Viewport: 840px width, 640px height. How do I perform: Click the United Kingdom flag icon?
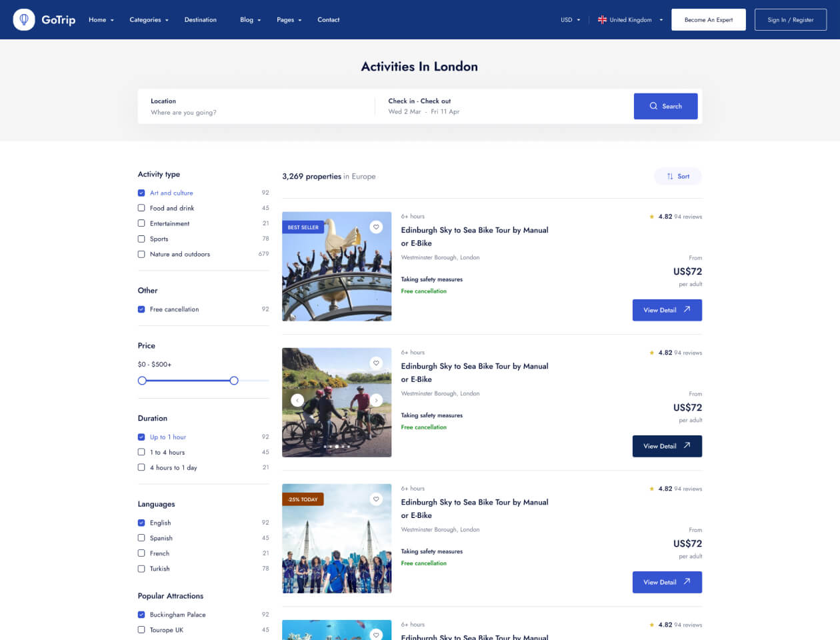pos(602,20)
